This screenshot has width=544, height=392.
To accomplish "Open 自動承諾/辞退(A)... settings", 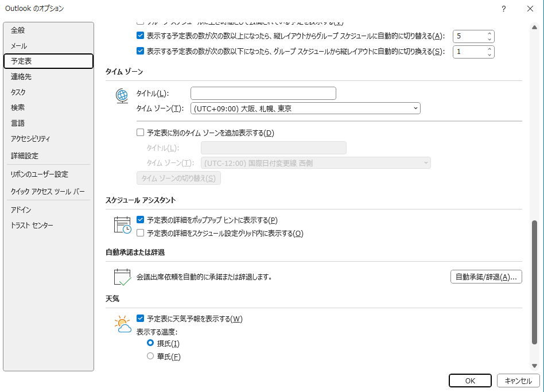I will pos(486,277).
